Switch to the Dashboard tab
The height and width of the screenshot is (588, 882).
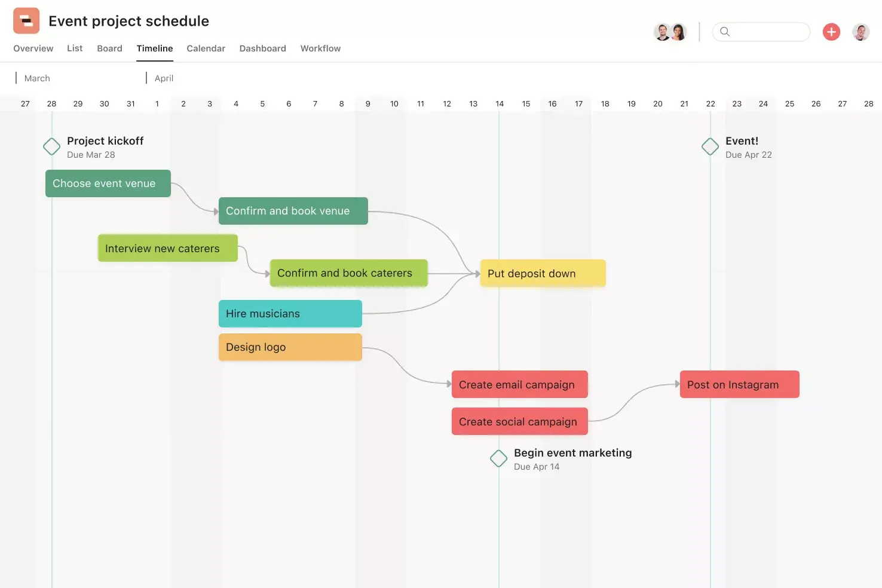click(x=262, y=48)
